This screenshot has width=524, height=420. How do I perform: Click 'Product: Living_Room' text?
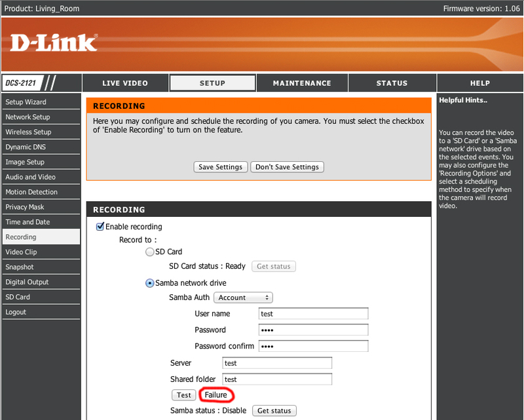tap(42, 9)
